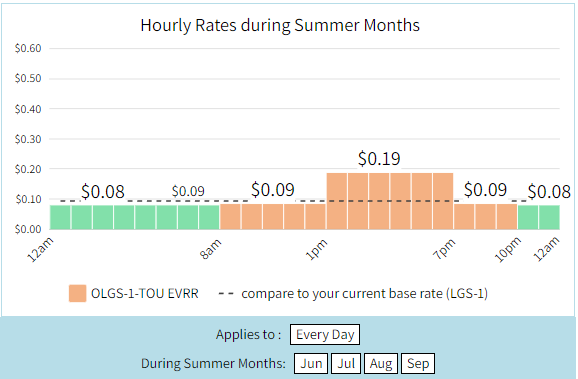Click the 10pm axis label
Image resolution: width=578 pixels, height=379 pixels.
(x=507, y=250)
